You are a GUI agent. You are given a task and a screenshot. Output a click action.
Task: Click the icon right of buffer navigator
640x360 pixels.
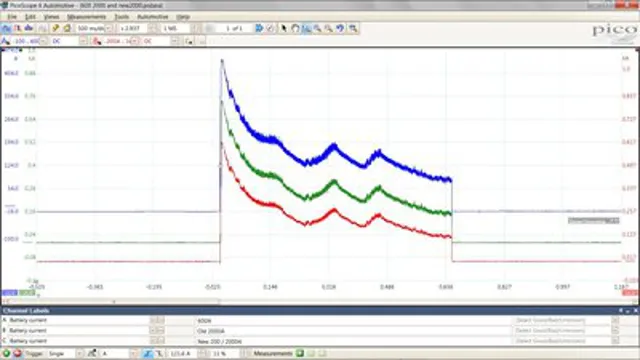pos(270,28)
